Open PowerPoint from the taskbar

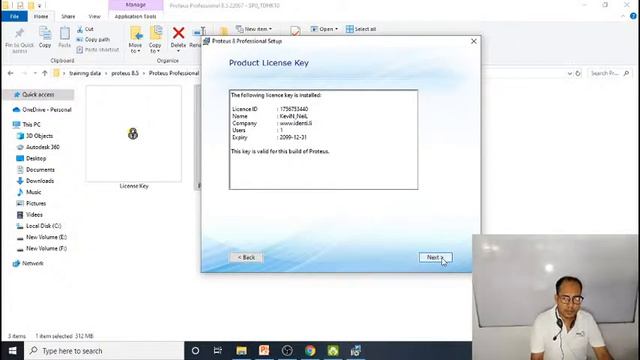(x=264, y=351)
